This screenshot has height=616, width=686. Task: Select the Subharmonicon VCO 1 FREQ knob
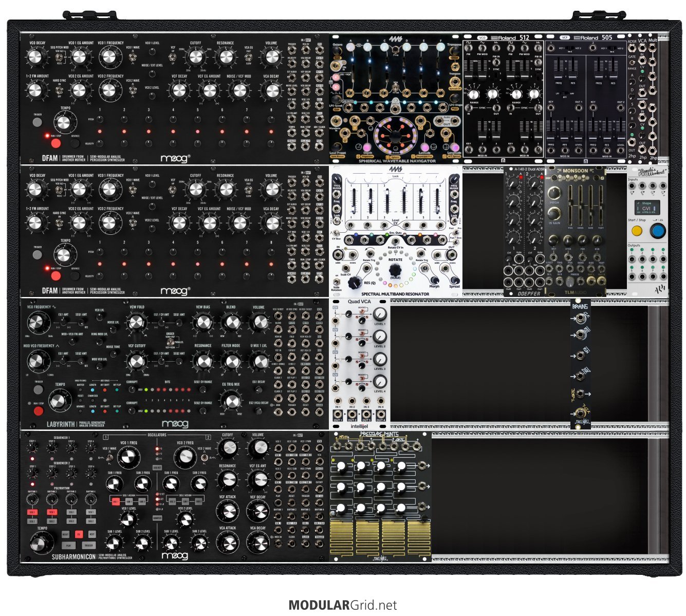click(127, 457)
